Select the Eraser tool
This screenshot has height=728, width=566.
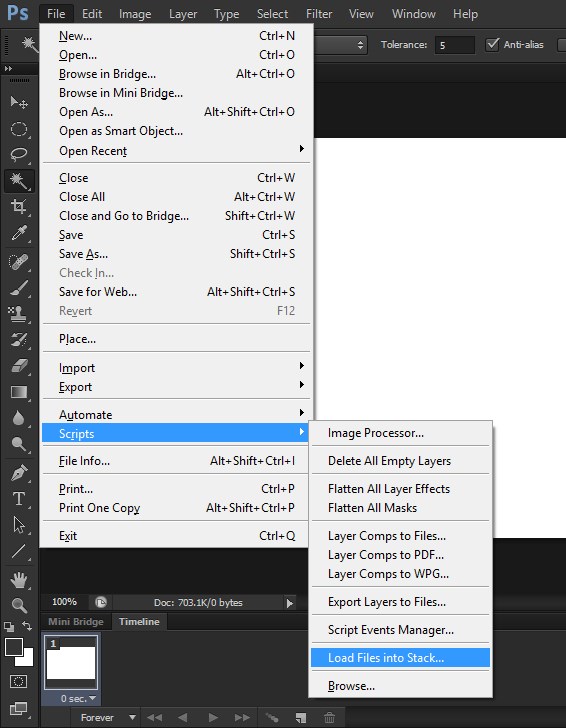[x=19, y=366]
